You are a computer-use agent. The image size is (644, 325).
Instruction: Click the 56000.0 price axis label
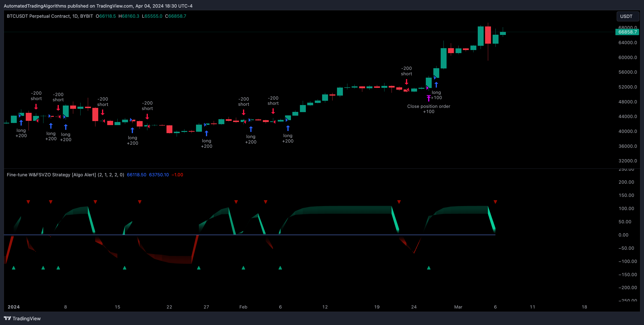[627, 72]
